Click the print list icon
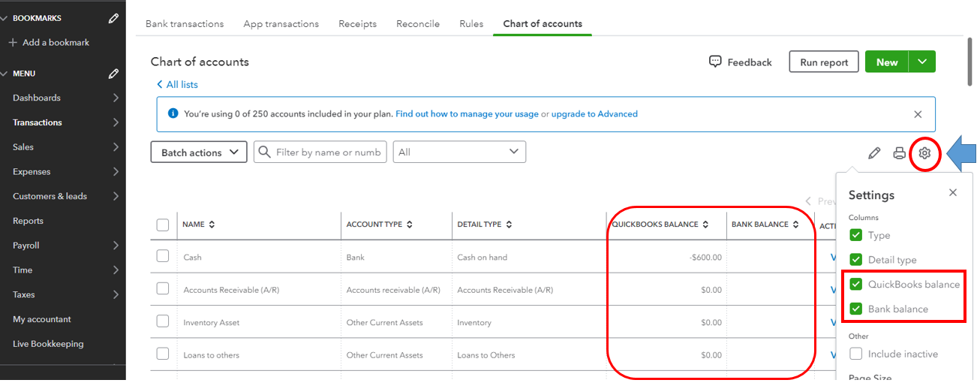Image resolution: width=980 pixels, height=389 pixels. [899, 153]
